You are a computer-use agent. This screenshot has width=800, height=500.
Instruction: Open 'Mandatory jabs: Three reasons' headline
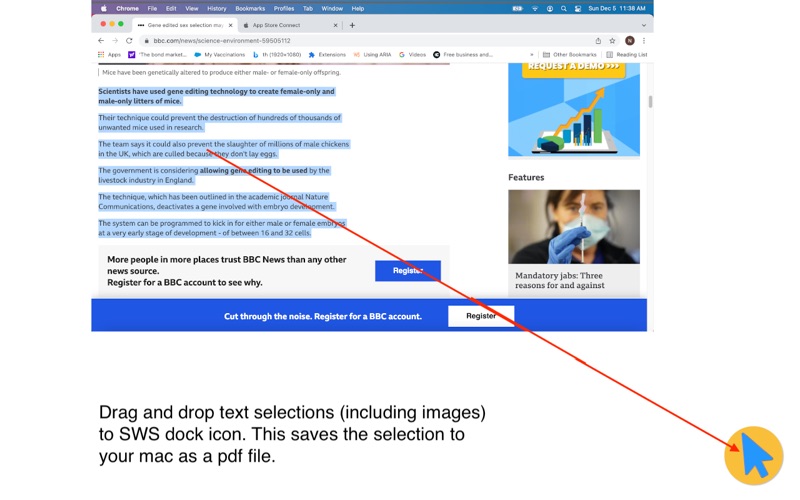(560, 280)
